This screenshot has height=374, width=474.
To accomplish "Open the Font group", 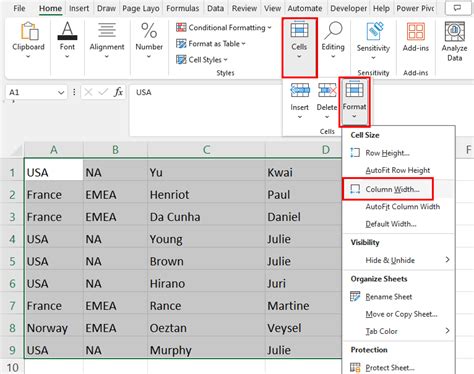I will pos(67,40).
